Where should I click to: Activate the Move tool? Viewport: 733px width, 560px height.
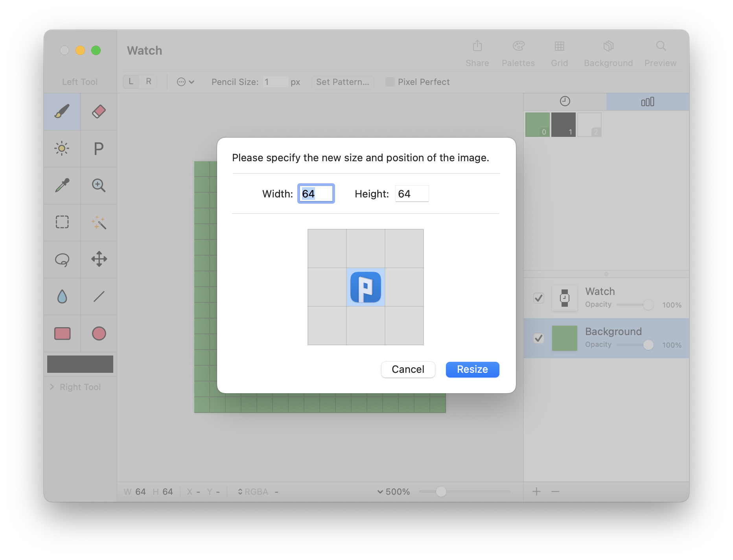(x=99, y=260)
